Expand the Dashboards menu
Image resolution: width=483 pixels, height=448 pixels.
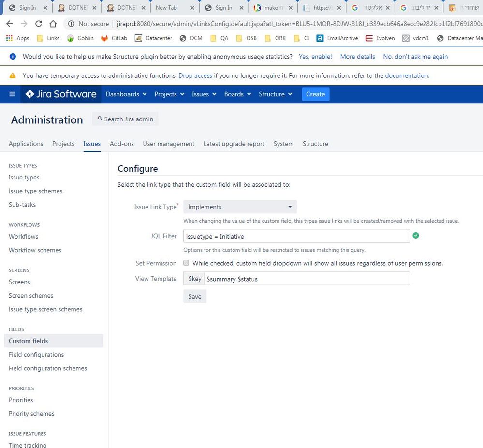pyautogui.click(x=126, y=94)
